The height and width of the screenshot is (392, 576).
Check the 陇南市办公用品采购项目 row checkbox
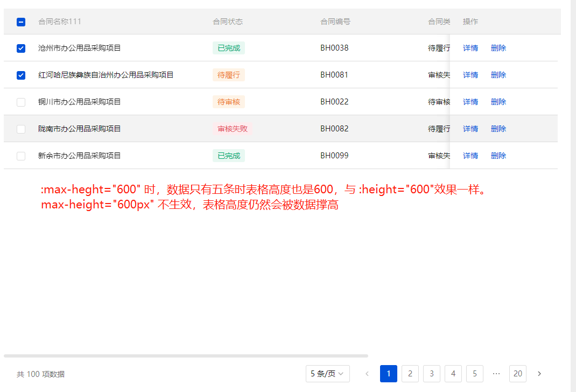tap(20, 129)
